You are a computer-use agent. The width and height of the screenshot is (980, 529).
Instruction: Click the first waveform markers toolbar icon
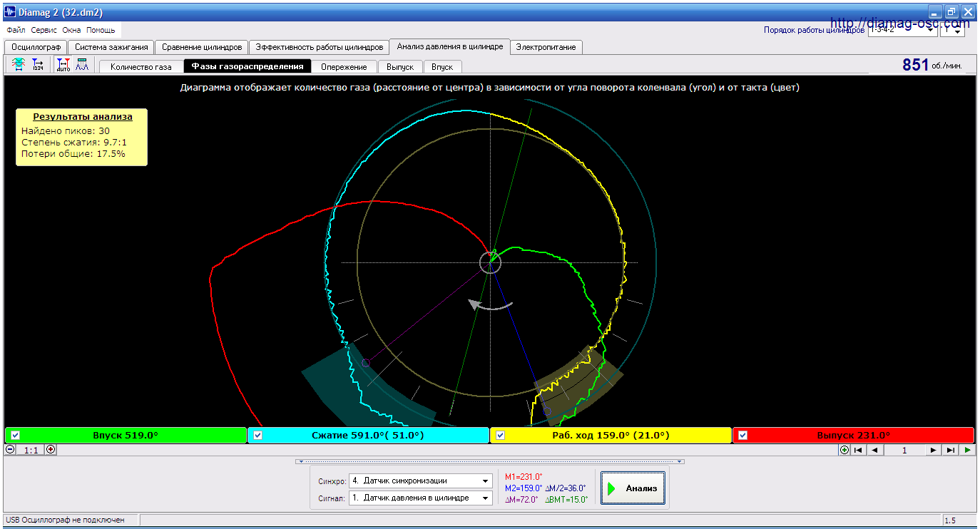click(x=18, y=65)
